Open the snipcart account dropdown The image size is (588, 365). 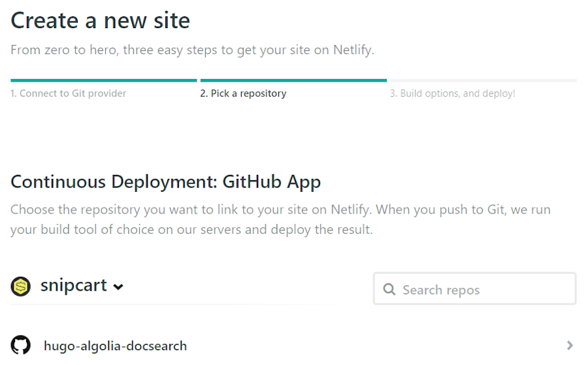point(82,286)
